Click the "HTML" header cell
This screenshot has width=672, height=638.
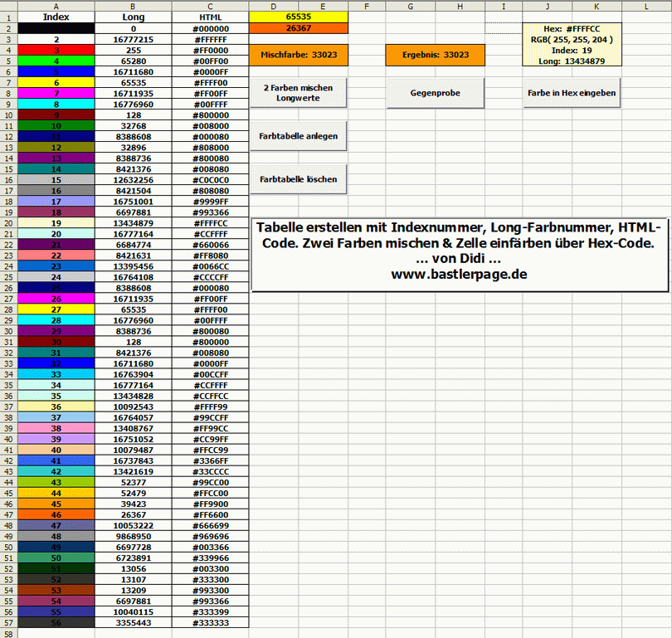(211, 17)
